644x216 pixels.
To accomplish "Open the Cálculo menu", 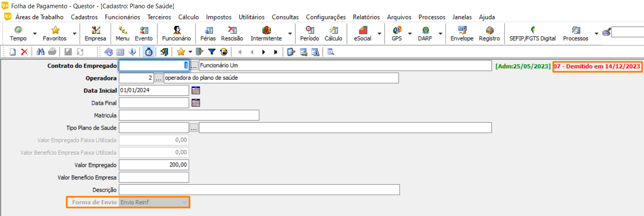I will pos(188,17).
